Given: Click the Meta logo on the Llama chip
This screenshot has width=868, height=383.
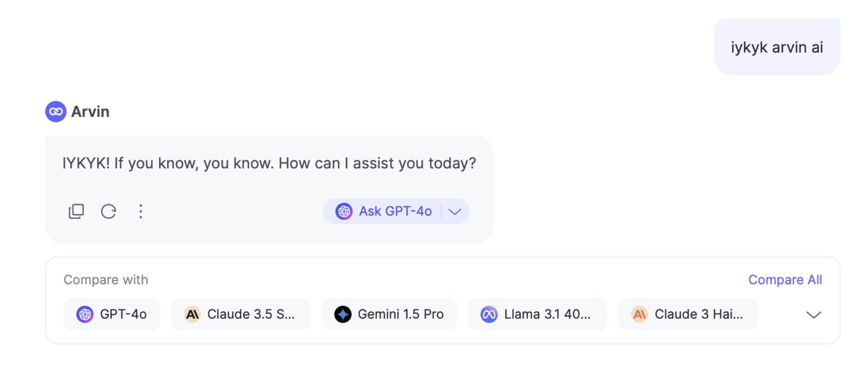Looking at the screenshot, I should point(489,314).
